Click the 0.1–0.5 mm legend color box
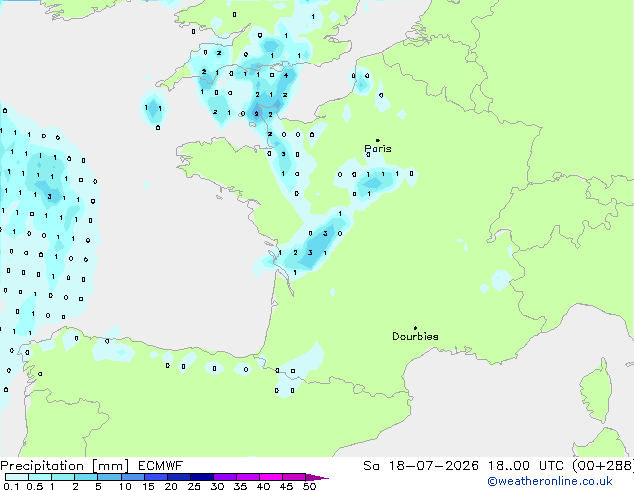This screenshot has height=490, width=634. click(17, 477)
